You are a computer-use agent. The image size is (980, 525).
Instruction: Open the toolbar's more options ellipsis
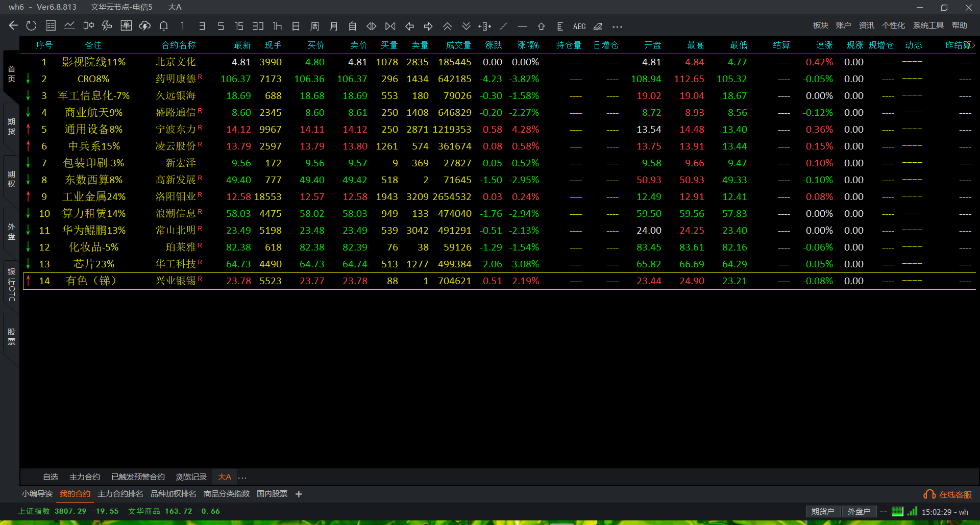coord(617,27)
